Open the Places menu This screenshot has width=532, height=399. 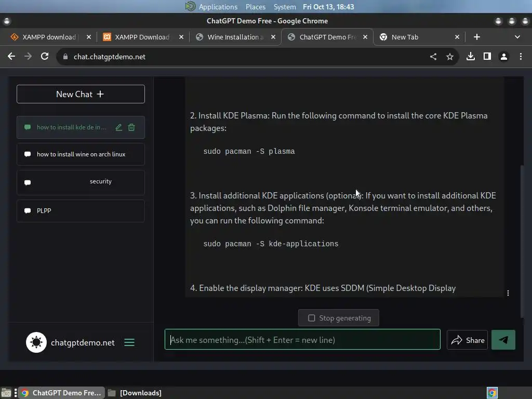256,7
